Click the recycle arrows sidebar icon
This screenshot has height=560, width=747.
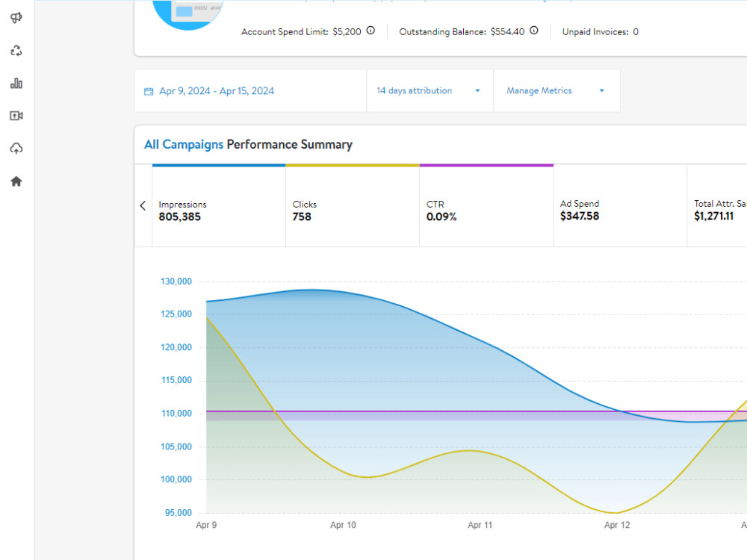(x=16, y=51)
